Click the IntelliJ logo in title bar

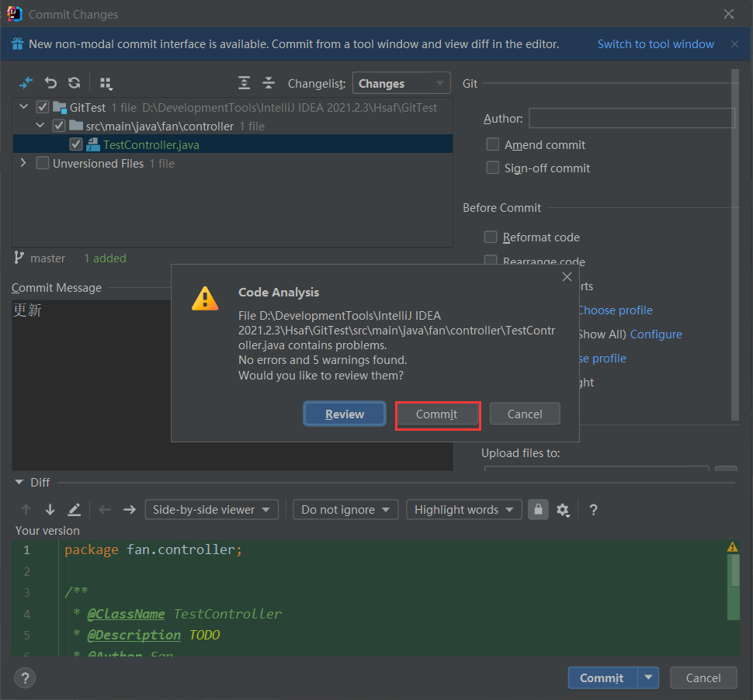coord(15,14)
